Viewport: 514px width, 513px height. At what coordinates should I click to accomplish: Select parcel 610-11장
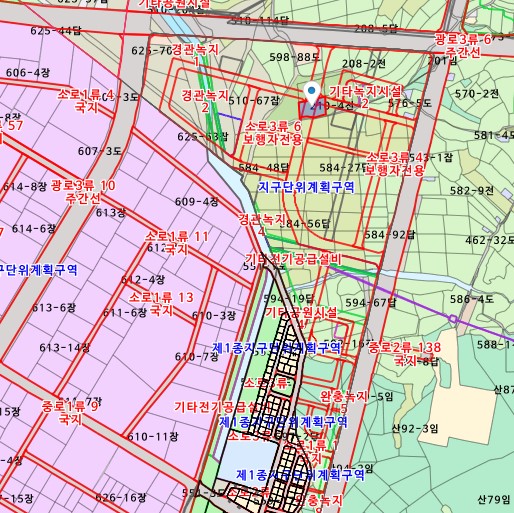pyautogui.click(x=153, y=436)
